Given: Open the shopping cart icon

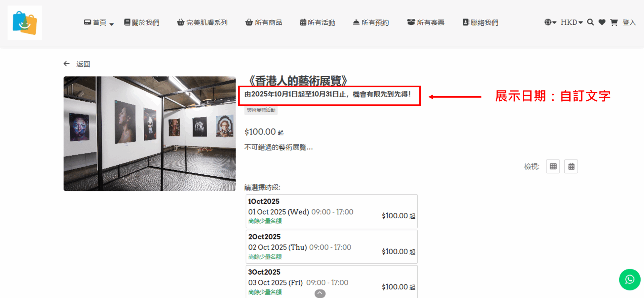Looking at the screenshot, I should 614,22.
